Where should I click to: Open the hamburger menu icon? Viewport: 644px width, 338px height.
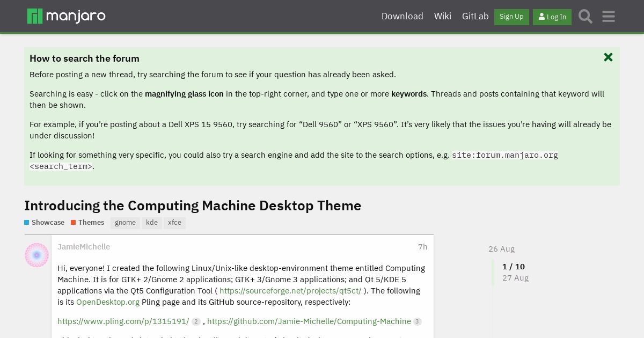pos(609,17)
